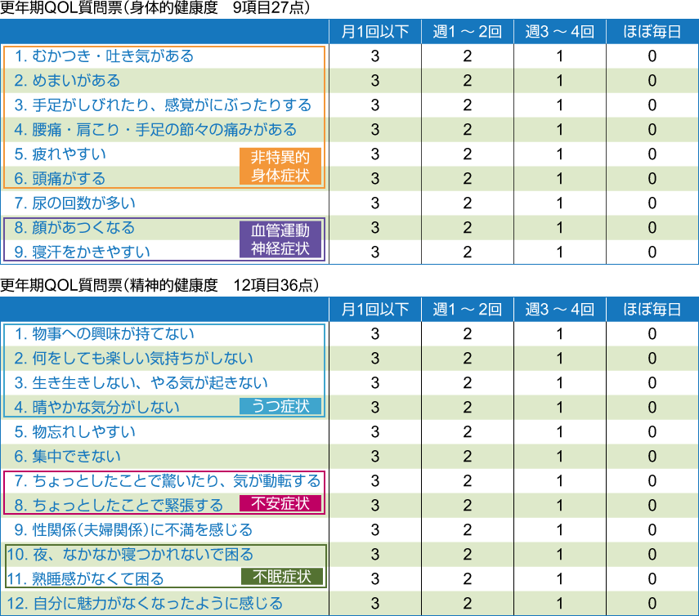Viewport: 699px width, 616px height.
Task: Select score 3 for むかつき・吐き気がある
Action: click(374, 56)
